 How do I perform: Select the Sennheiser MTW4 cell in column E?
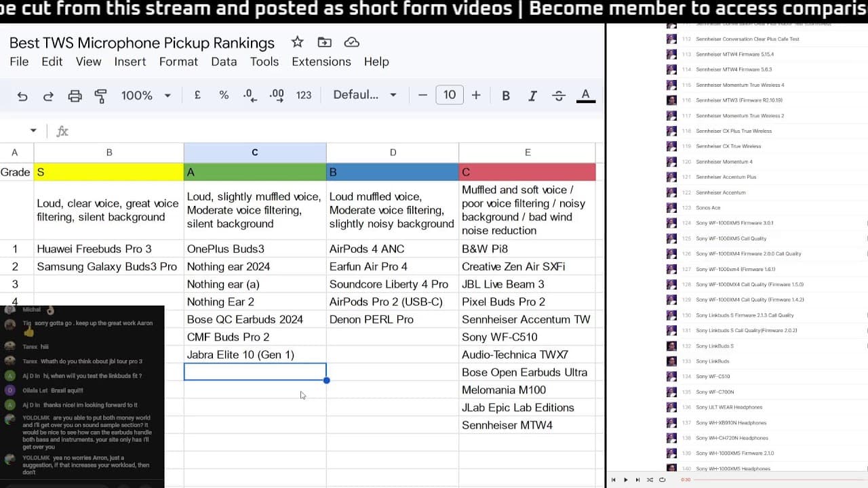[x=528, y=425]
